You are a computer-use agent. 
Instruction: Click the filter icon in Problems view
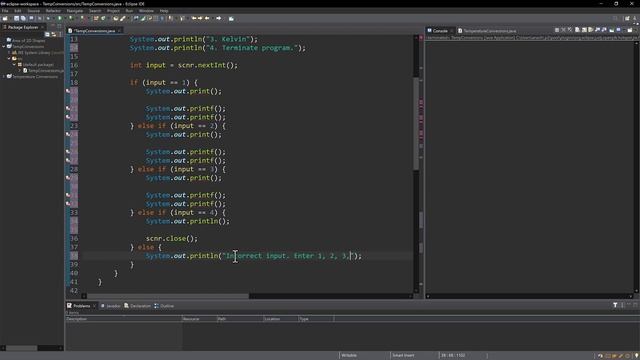pyautogui.click(x=615, y=305)
